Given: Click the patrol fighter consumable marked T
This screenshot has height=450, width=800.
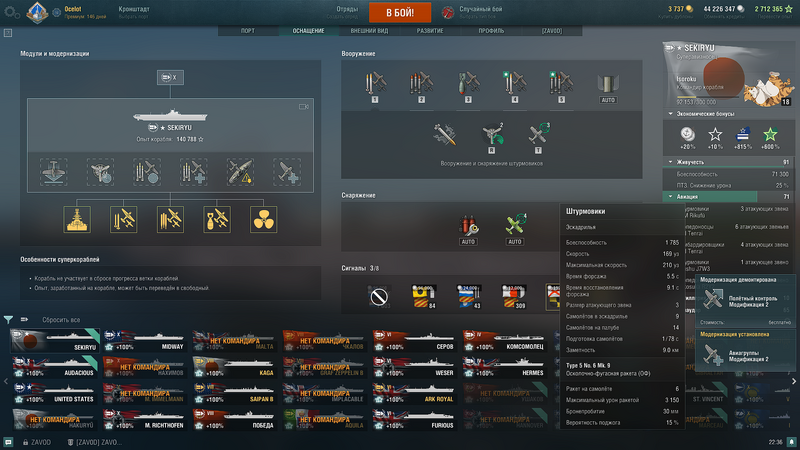Looking at the screenshot, I should pos(539,137).
